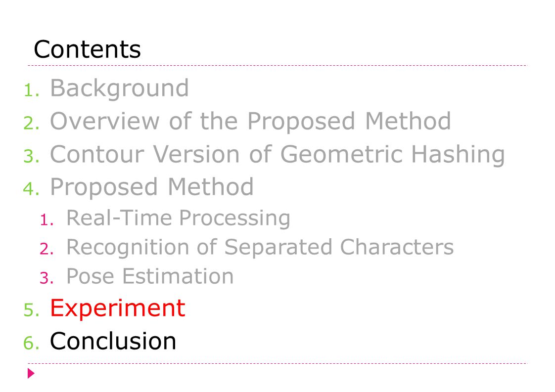Viewport: 555px width, 392px height.
Task: Select the Contents slide title
Action: click(x=88, y=49)
